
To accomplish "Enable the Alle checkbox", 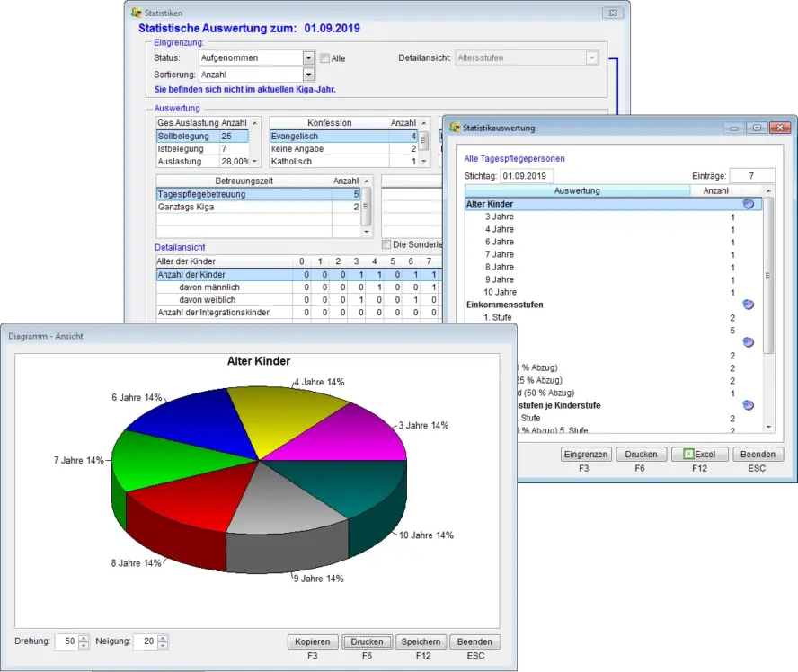I will click(x=324, y=58).
